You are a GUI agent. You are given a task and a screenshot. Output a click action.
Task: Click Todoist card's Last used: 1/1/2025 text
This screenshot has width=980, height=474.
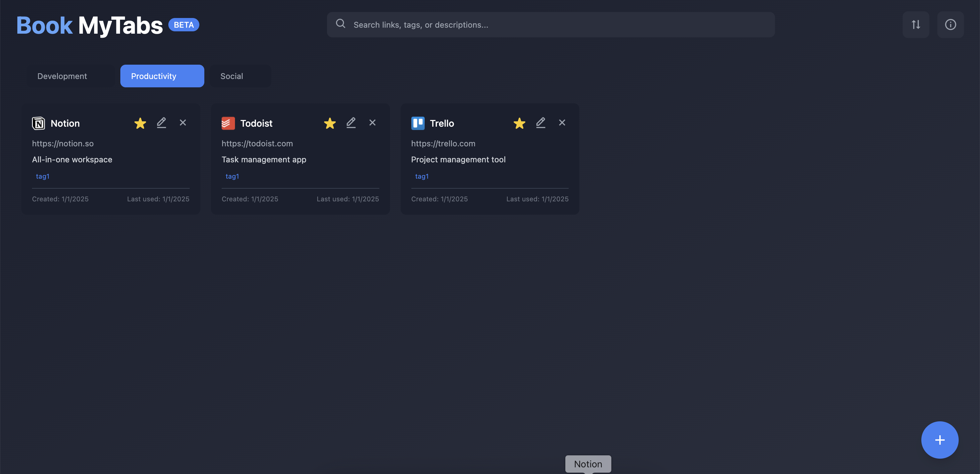point(348,199)
